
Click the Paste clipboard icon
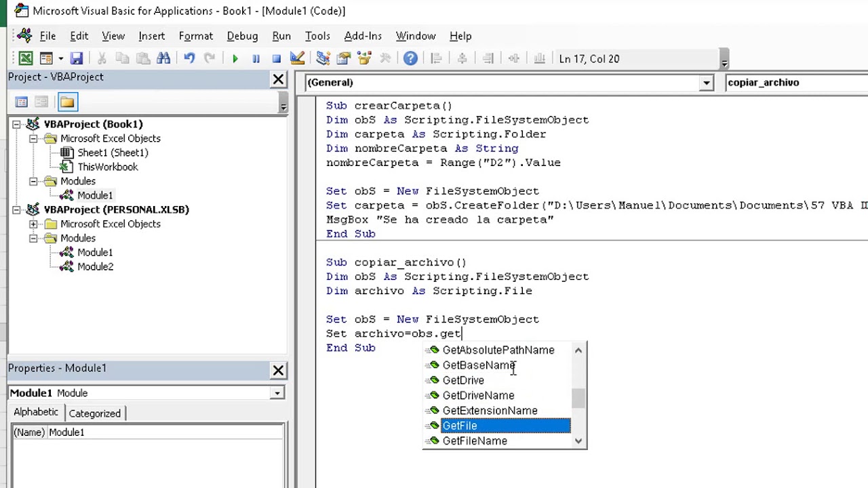point(143,59)
